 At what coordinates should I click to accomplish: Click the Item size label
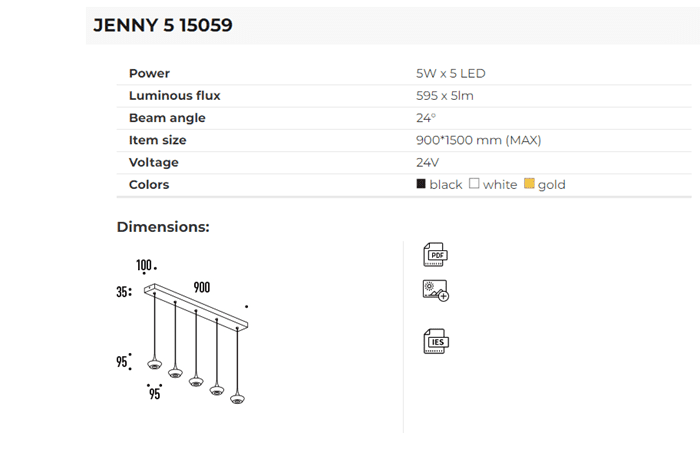[157, 140]
